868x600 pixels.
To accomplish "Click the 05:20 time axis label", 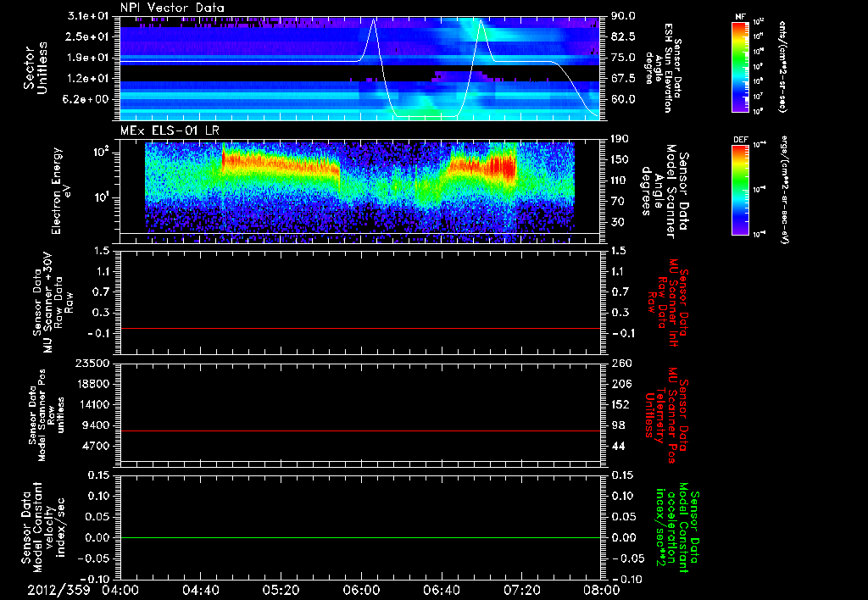I will coord(281,589).
